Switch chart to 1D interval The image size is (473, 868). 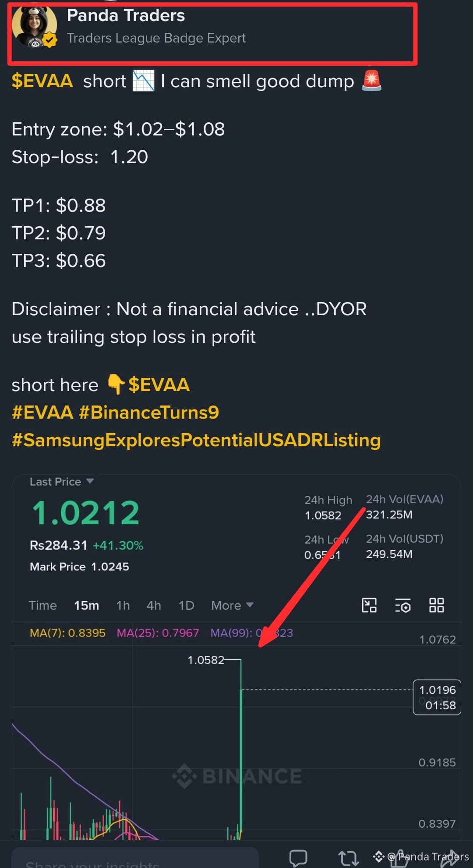pos(186,605)
